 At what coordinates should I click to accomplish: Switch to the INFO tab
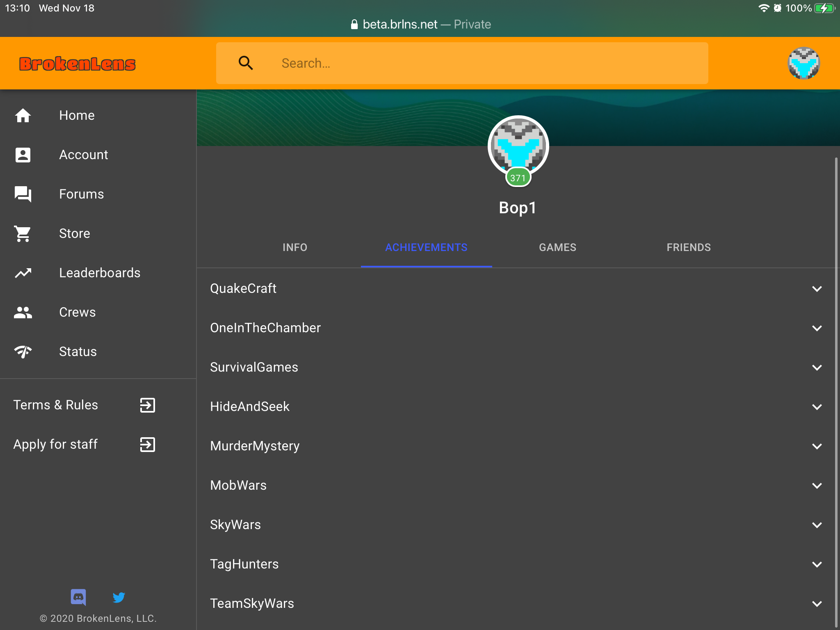pos(295,247)
